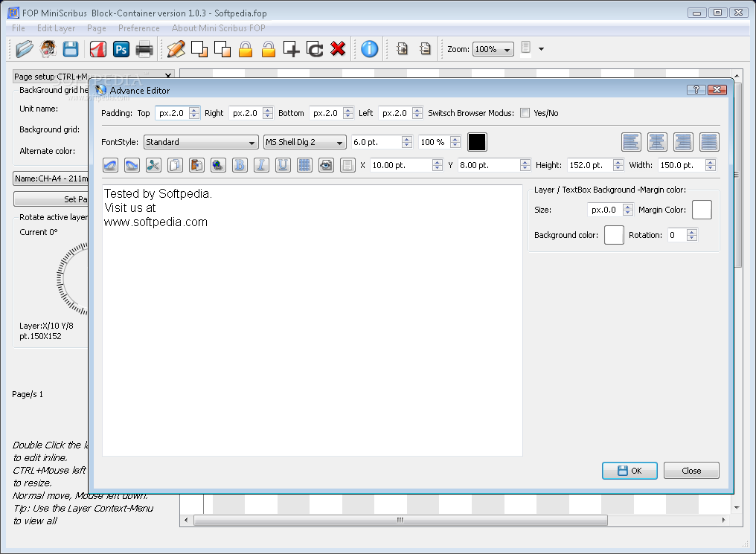Copy text with the pages icon
756x554 pixels.
(x=175, y=165)
